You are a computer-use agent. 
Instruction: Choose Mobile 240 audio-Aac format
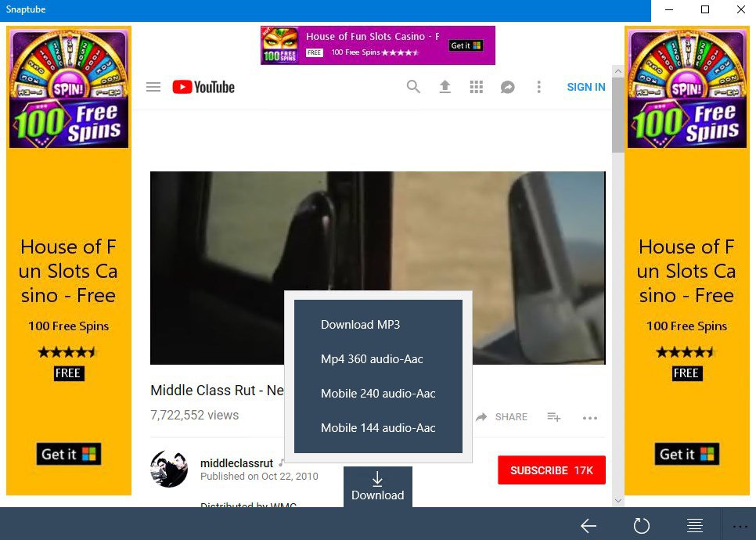click(378, 394)
